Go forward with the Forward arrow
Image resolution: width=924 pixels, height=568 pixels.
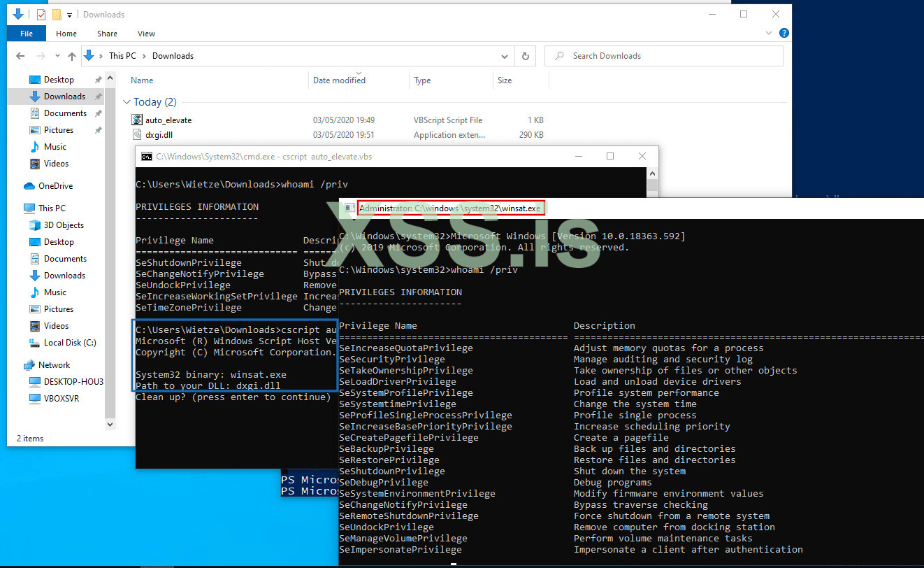[41, 56]
